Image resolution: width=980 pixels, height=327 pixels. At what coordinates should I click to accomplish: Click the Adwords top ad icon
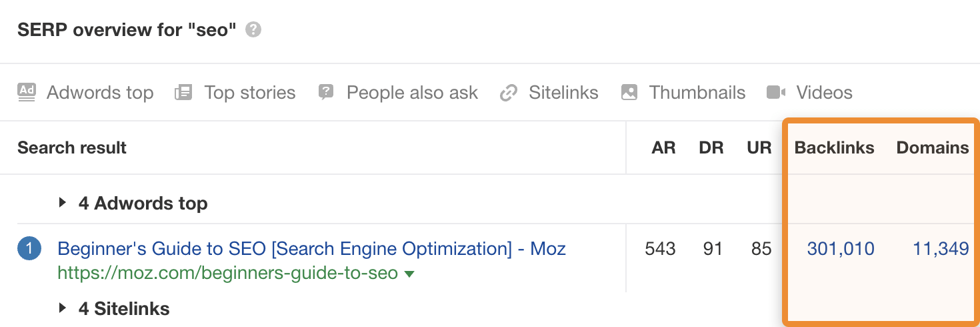(x=27, y=92)
